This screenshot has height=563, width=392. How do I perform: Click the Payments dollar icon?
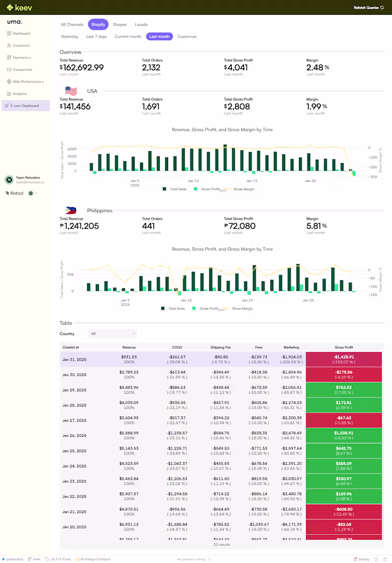point(9,57)
